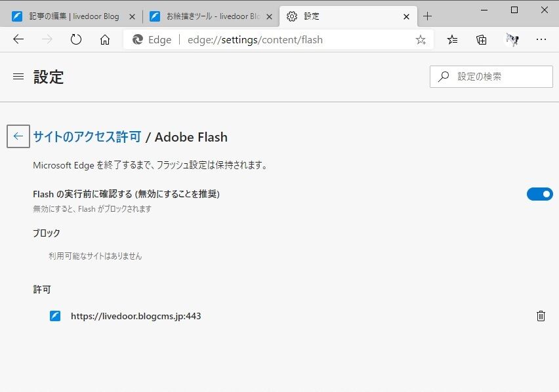Screen dimensions: 559x392
Task: Open the settings hamburger menu
Action: 18,77
